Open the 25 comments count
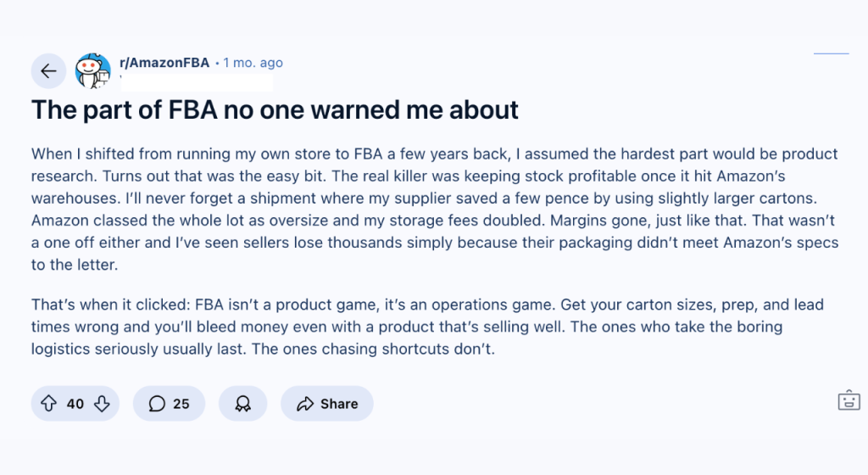 (x=181, y=404)
